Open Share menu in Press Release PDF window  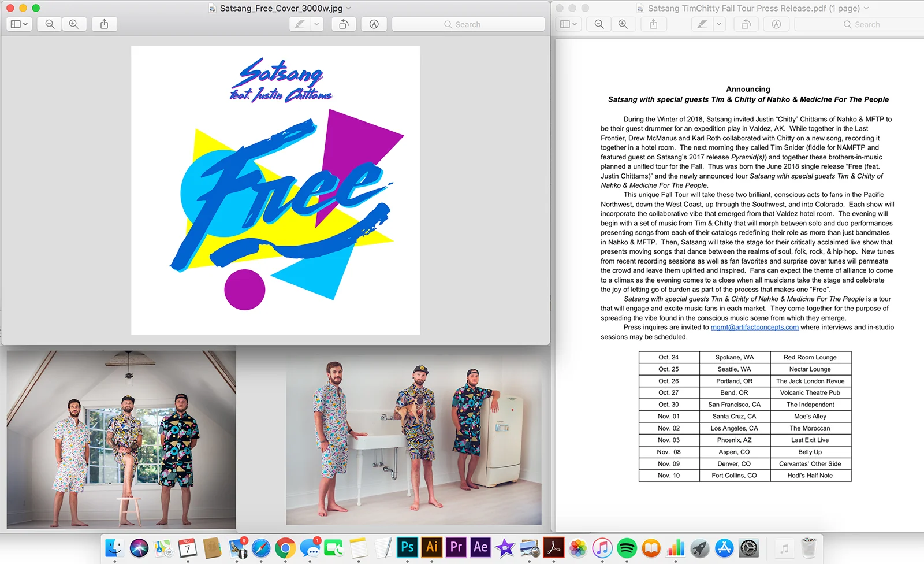point(654,24)
